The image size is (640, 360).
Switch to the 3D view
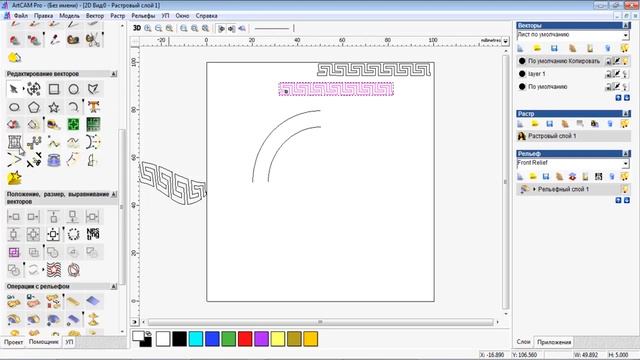pos(137,28)
